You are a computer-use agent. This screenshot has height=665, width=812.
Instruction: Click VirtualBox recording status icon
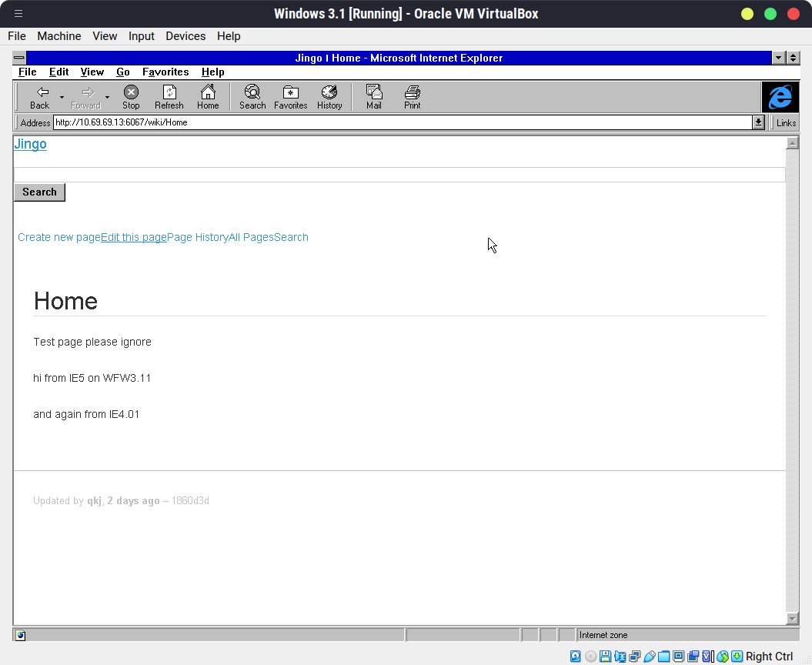(693, 657)
